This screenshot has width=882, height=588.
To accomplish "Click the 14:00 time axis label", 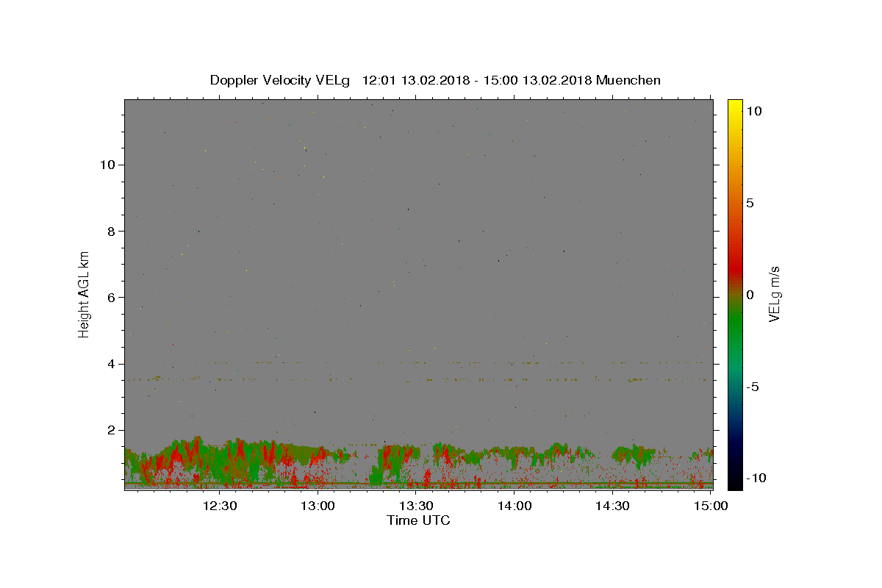I will tap(514, 506).
